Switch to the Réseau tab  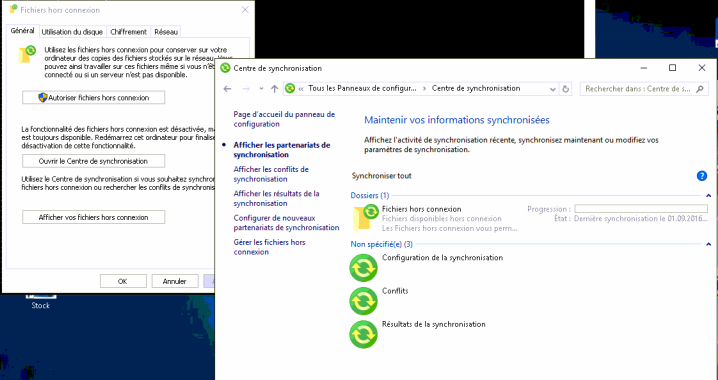point(166,32)
